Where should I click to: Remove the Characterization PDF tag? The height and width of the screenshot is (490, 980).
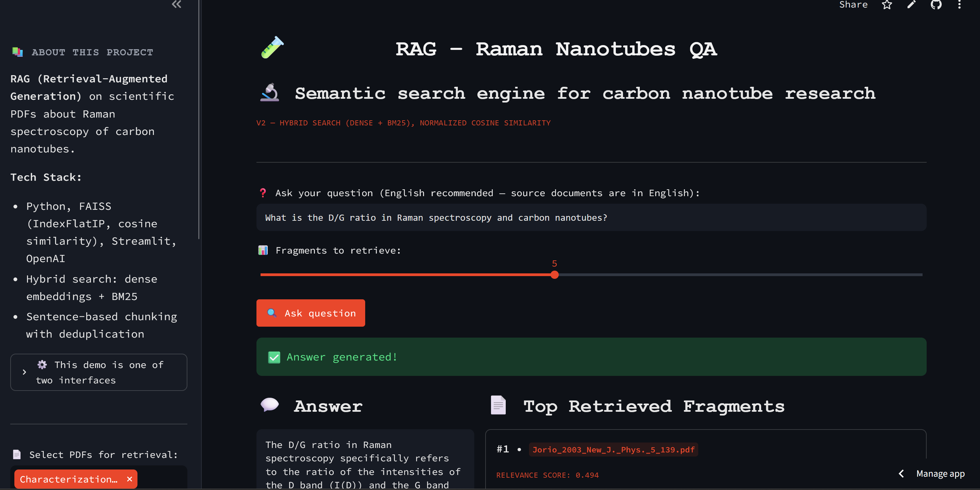pyautogui.click(x=129, y=479)
